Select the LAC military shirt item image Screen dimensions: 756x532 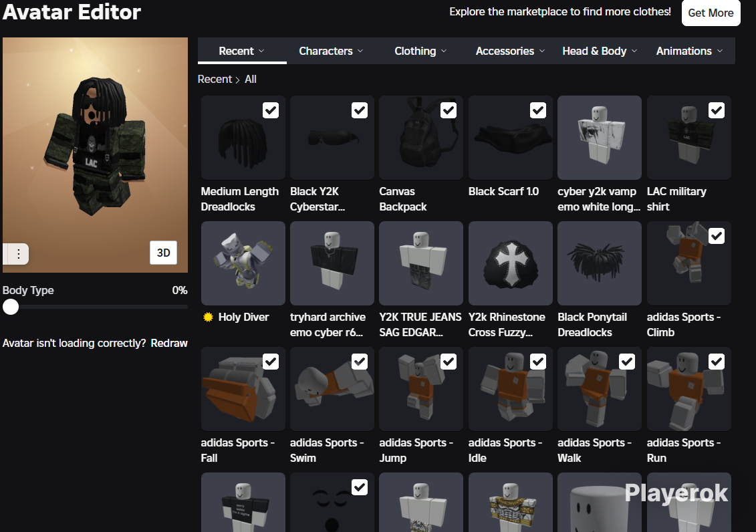tap(689, 137)
